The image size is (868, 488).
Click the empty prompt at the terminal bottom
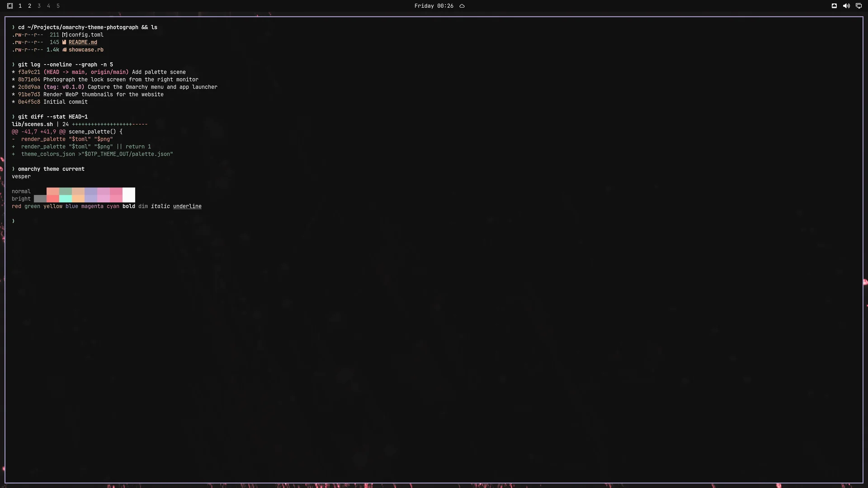coord(14,221)
